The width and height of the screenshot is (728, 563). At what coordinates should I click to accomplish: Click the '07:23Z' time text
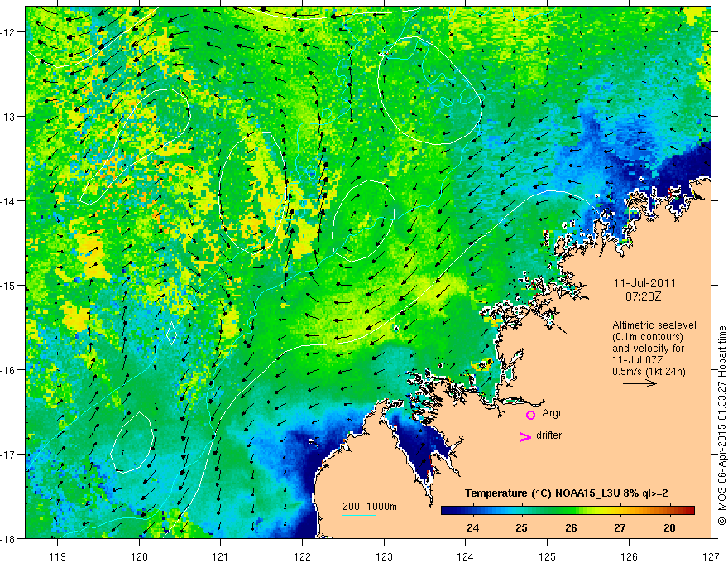[x=643, y=296]
